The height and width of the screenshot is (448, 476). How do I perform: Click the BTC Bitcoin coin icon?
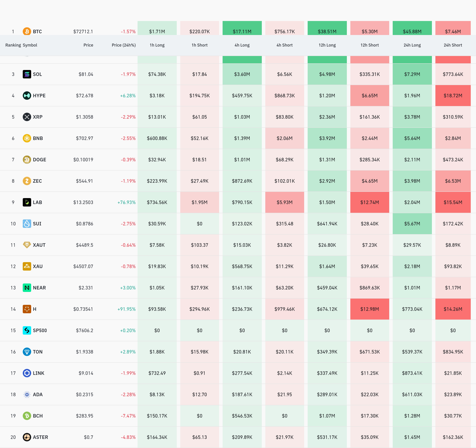click(x=27, y=31)
